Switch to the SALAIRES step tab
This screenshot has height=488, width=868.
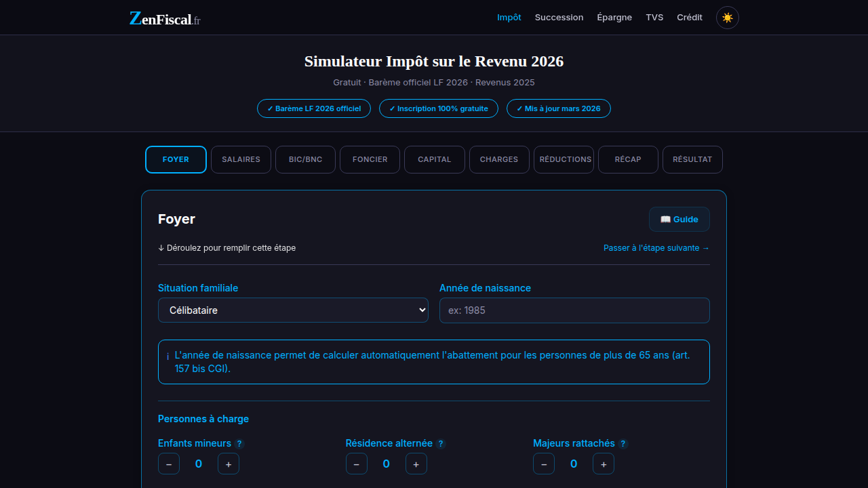pyautogui.click(x=241, y=160)
